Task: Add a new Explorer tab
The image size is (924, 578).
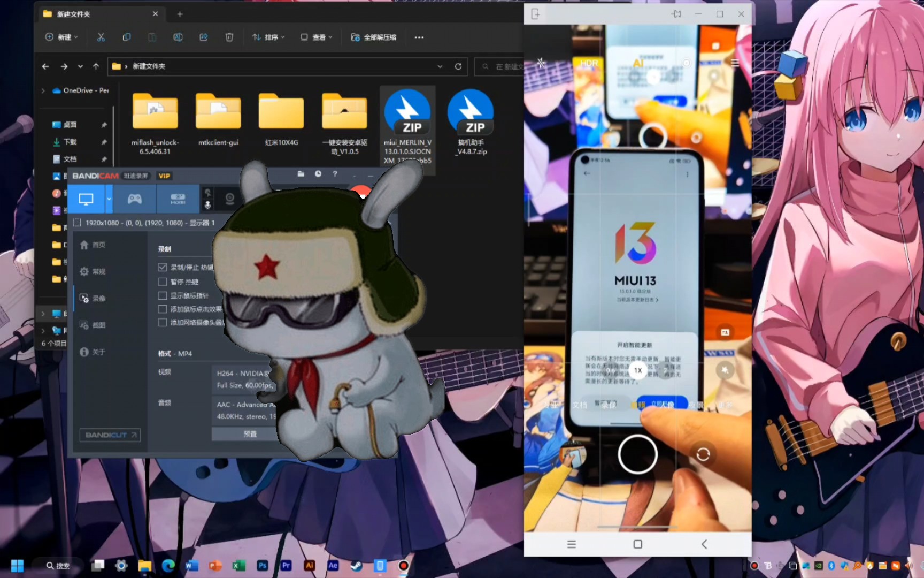Action: 180,14
